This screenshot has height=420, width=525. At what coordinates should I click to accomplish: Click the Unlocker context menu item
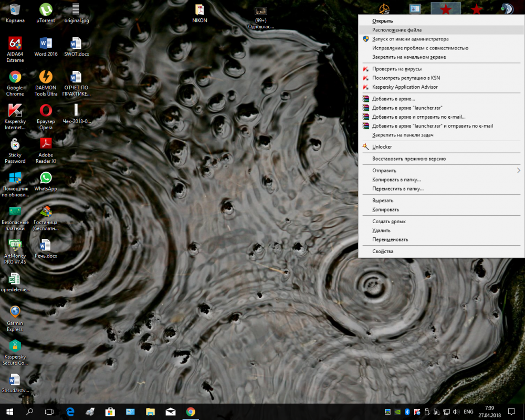382,147
